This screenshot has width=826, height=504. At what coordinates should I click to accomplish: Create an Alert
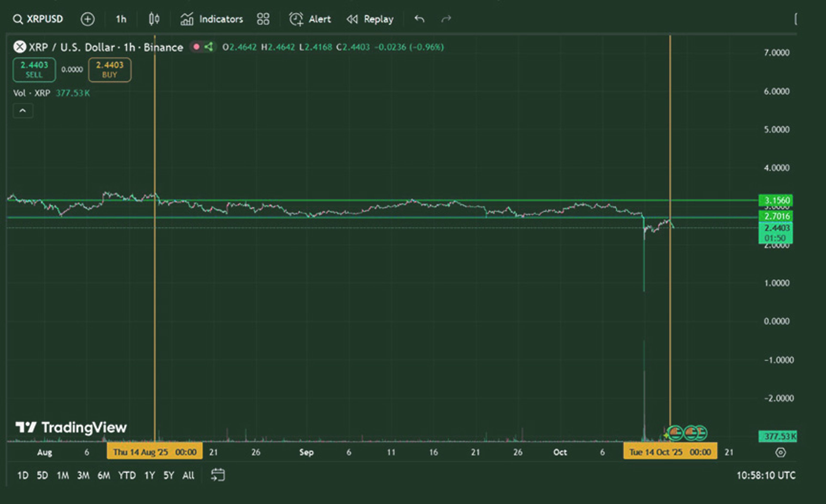point(310,19)
